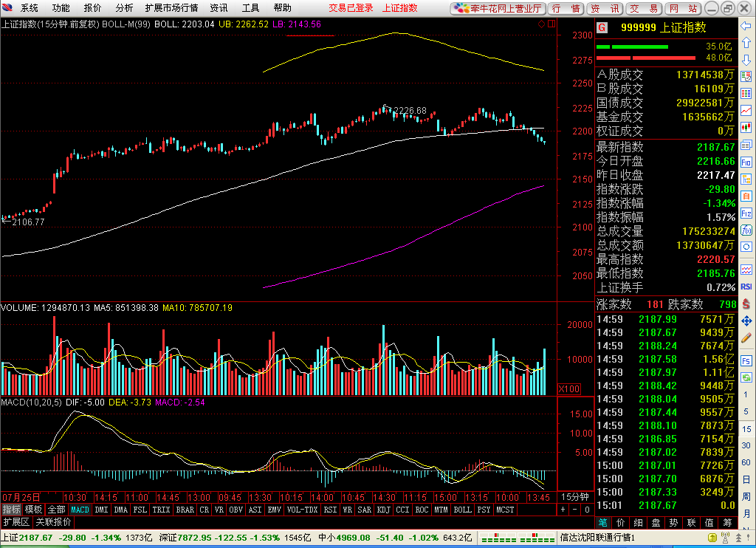This screenshot has width=756, height=548.
Task: Click the wavy lines indicator icon
Action: coord(746,269)
